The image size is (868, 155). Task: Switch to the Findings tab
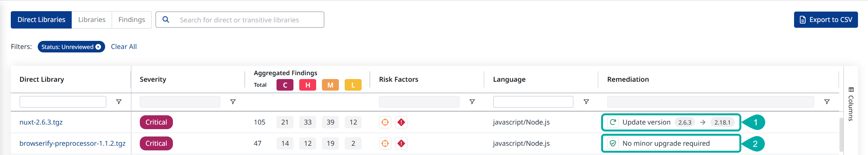tap(132, 20)
